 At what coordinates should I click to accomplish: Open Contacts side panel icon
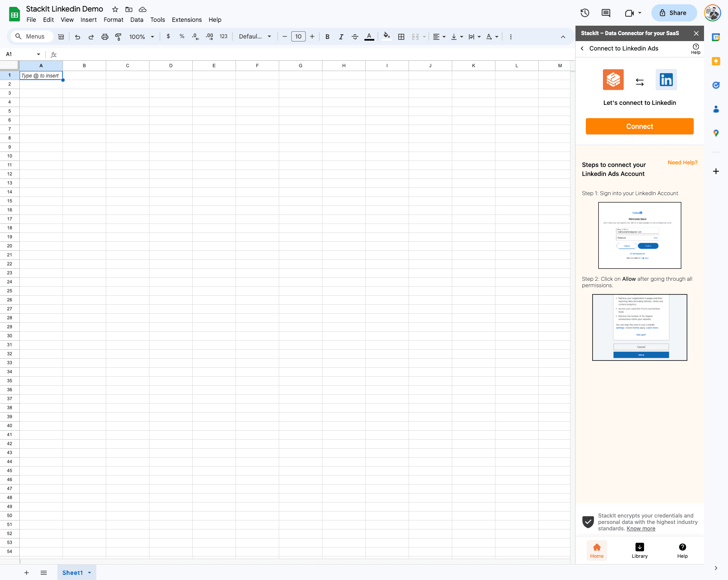(x=716, y=109)
